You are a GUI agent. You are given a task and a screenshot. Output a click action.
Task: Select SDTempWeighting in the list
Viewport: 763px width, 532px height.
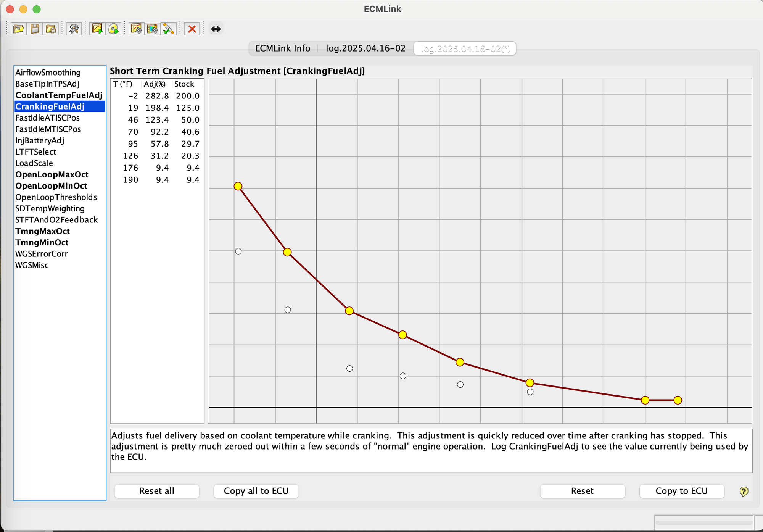click(60, 209)
